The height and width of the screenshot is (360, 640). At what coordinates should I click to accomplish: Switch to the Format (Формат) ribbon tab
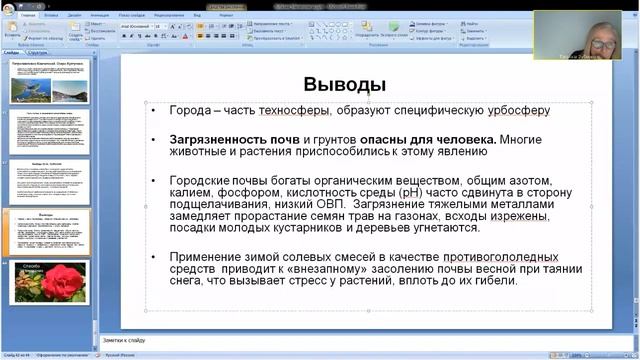pyautogui.click(x=226, y=15)
